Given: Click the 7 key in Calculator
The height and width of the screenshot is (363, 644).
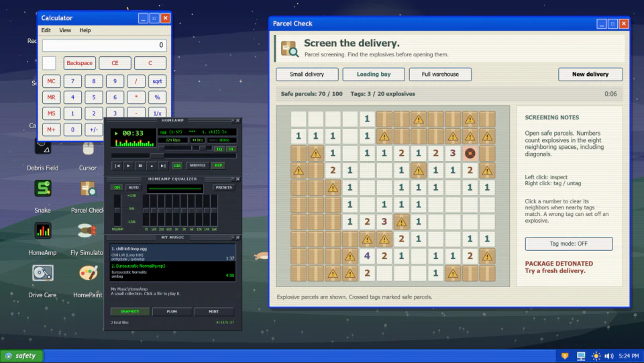Looking at the screenshot, I should pyautogui.click(x=72, y=81).
